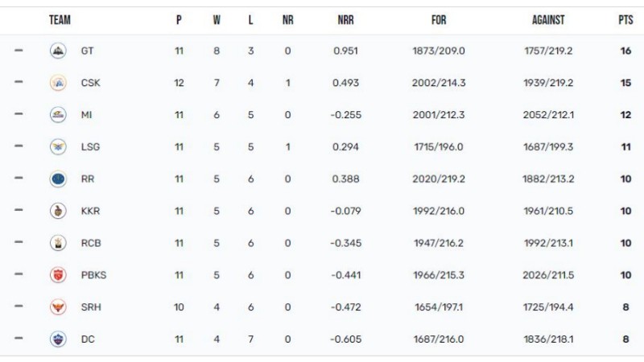The height and width of the screenshot is (362, 644).
Task: Open the GT team name link
Action: (87, 51)
